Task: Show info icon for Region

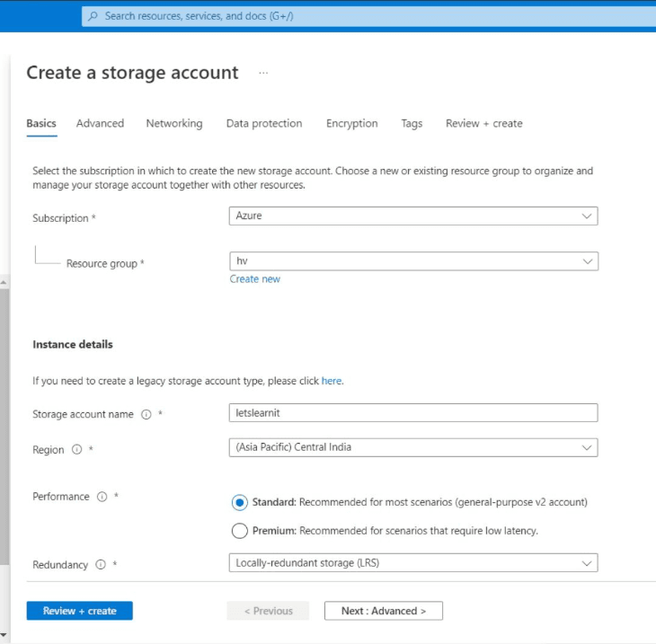Action: pos(77,450)
